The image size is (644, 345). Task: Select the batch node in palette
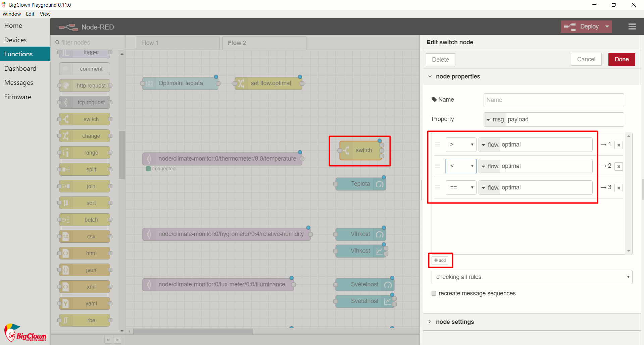(x=85, y=220)
